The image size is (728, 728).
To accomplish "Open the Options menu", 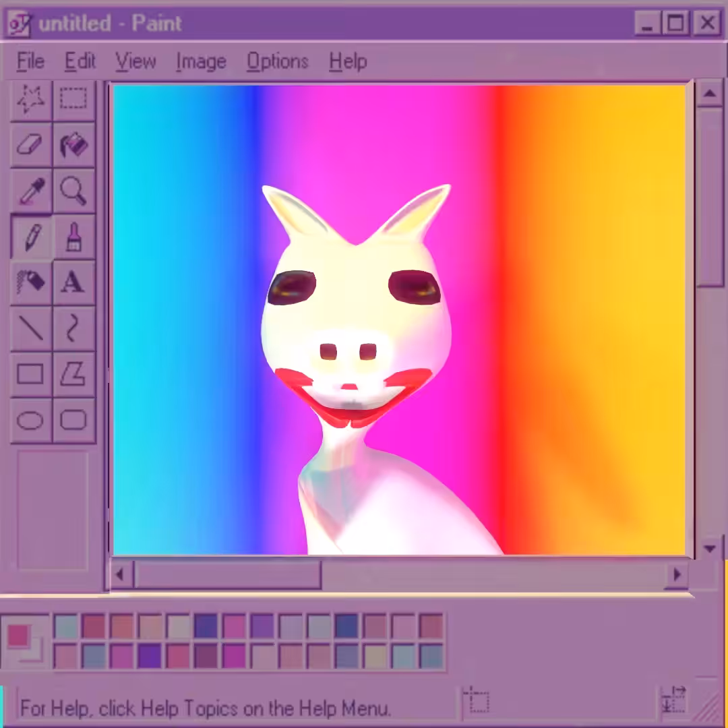I will [x=277, y=61].
